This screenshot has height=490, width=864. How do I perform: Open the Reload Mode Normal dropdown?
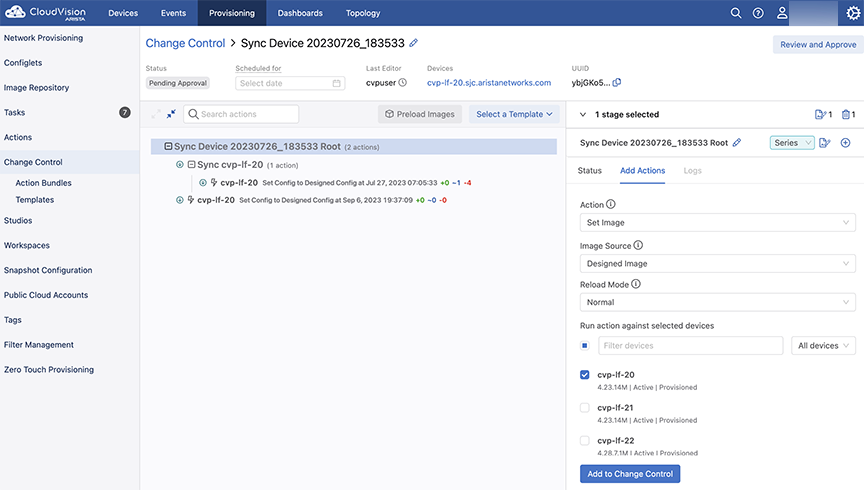pos(717,302)
